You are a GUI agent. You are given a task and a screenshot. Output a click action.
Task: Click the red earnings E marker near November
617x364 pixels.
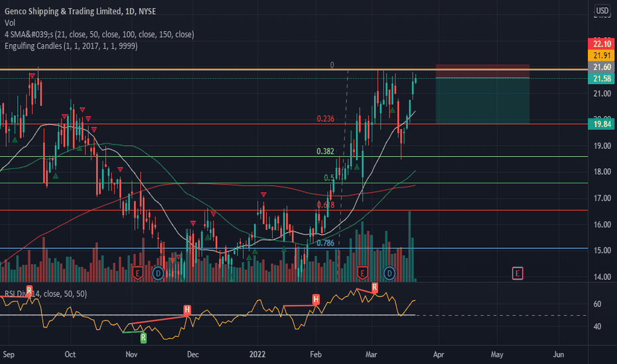137,272
